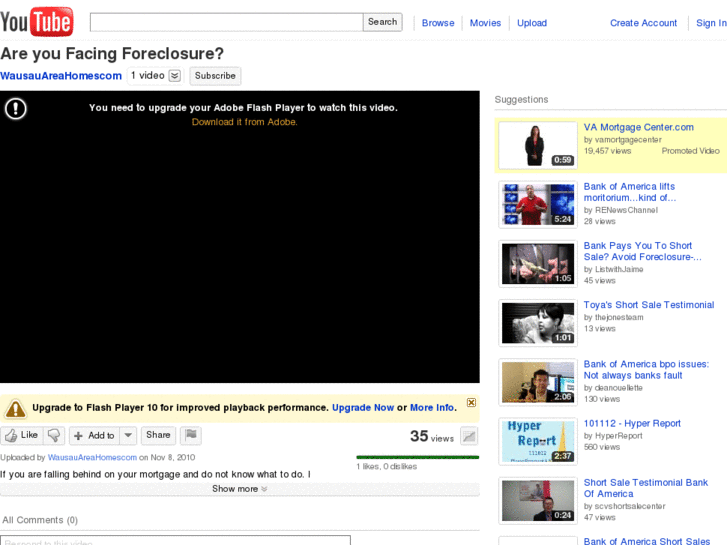Click by ListwithJaime uploader text

click(613, 269)
